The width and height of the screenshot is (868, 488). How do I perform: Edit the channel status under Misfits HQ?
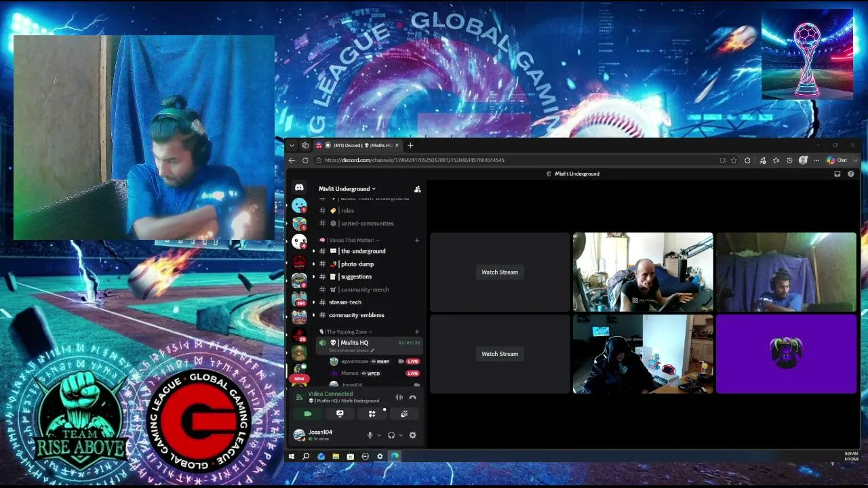pyautogui.click(x=351, y=350)
